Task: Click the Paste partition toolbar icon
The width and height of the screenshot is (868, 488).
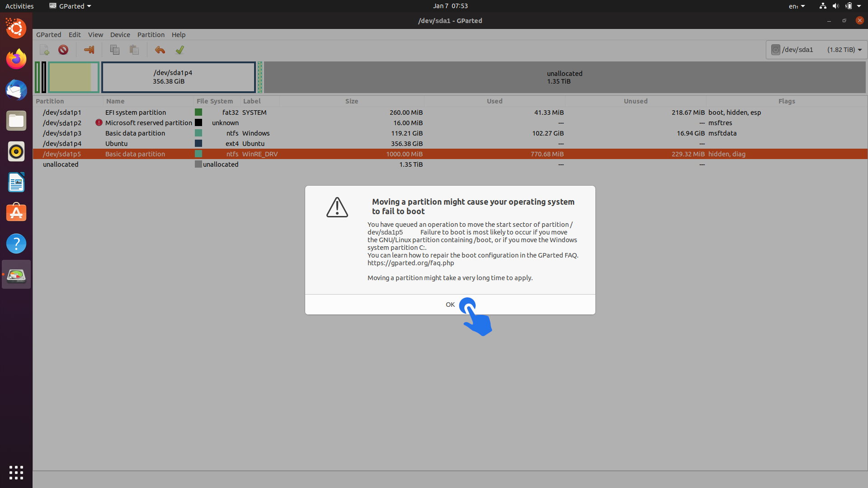Action: click(134, 50)
